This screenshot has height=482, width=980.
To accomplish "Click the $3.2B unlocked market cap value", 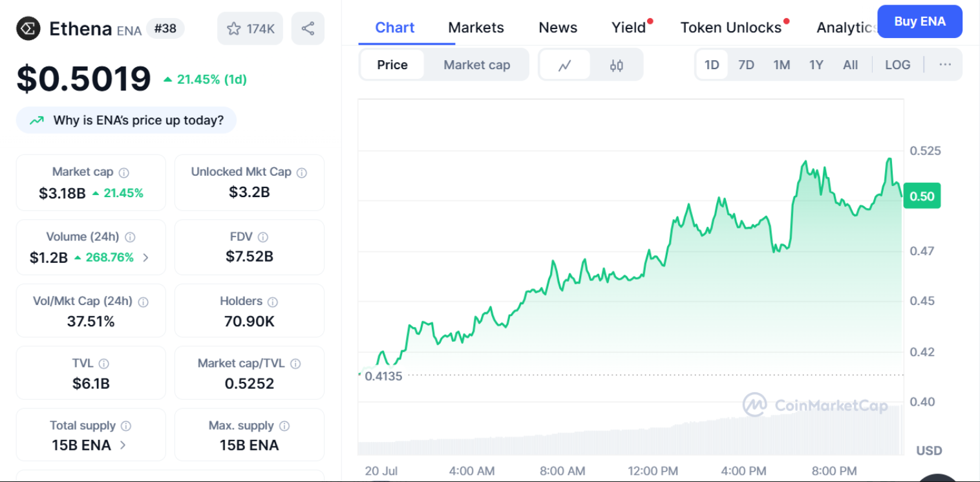I will pos(249,192).
